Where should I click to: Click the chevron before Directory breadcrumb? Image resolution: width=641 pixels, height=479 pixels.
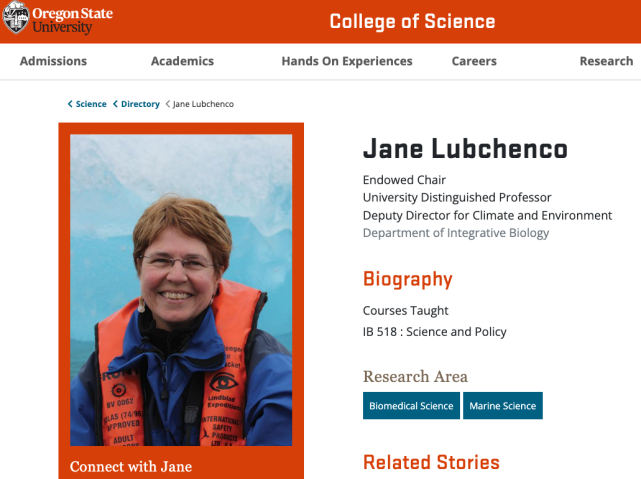point(115,104)
